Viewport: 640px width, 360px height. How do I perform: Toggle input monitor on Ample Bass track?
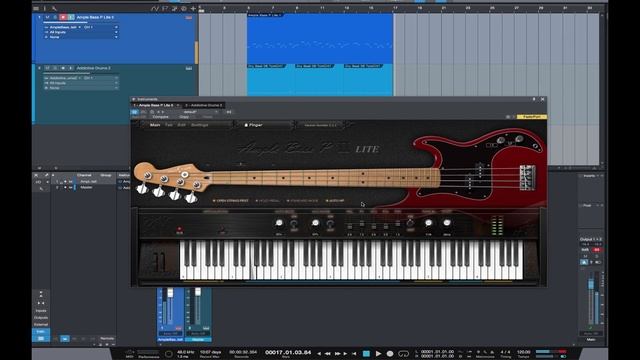pos(71,18)
